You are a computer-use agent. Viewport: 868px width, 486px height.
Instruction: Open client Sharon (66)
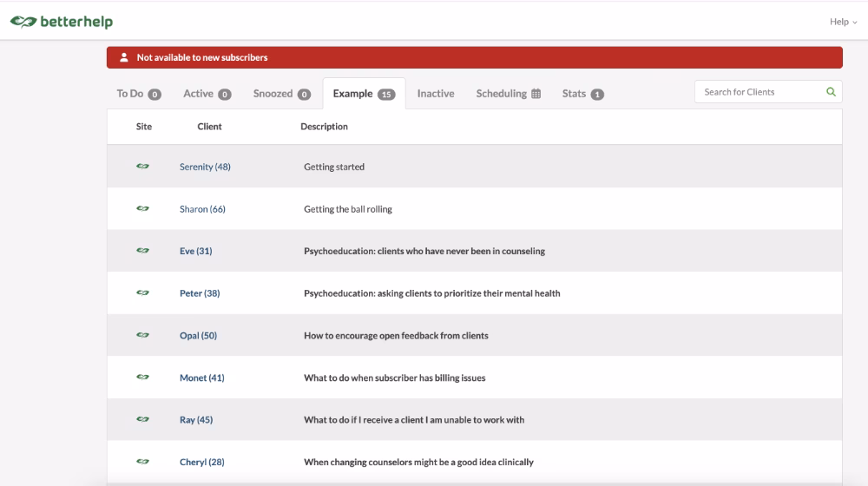click(202, 208)
